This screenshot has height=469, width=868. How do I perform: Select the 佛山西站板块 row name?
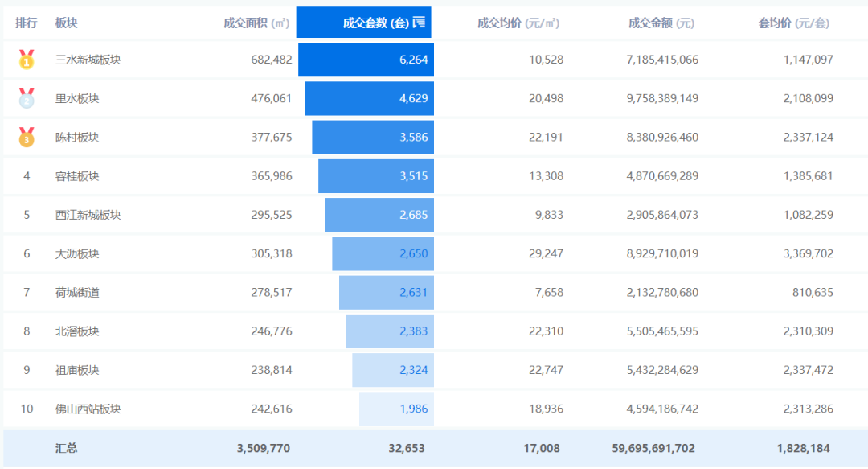(x=88, y=409)
